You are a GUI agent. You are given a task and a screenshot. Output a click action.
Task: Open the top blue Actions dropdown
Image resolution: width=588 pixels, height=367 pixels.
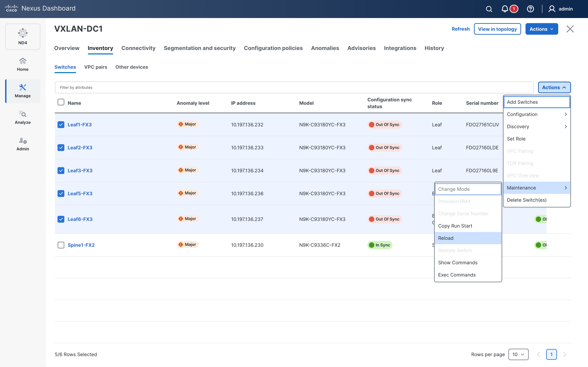pos(542,29)
